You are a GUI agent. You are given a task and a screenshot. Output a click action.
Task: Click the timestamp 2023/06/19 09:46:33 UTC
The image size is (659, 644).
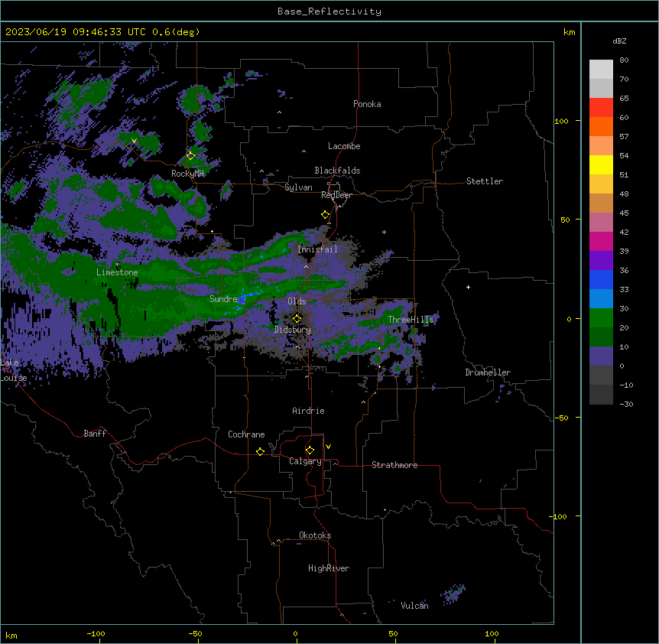[76, 32]
